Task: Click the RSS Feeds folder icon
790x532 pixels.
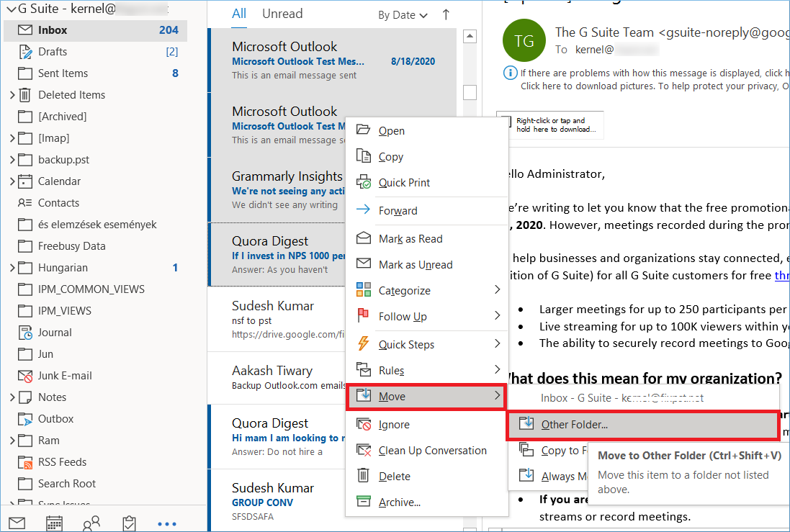Action: (24, 462)
